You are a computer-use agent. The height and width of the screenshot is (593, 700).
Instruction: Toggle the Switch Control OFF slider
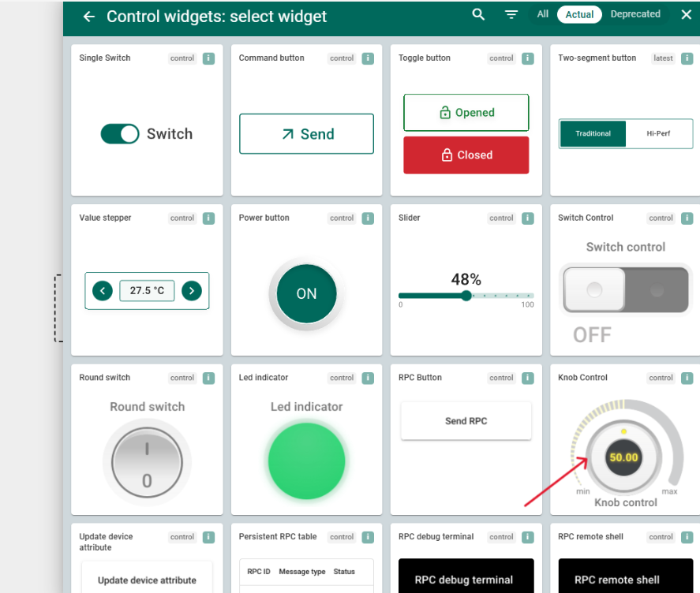click(625, 290)
